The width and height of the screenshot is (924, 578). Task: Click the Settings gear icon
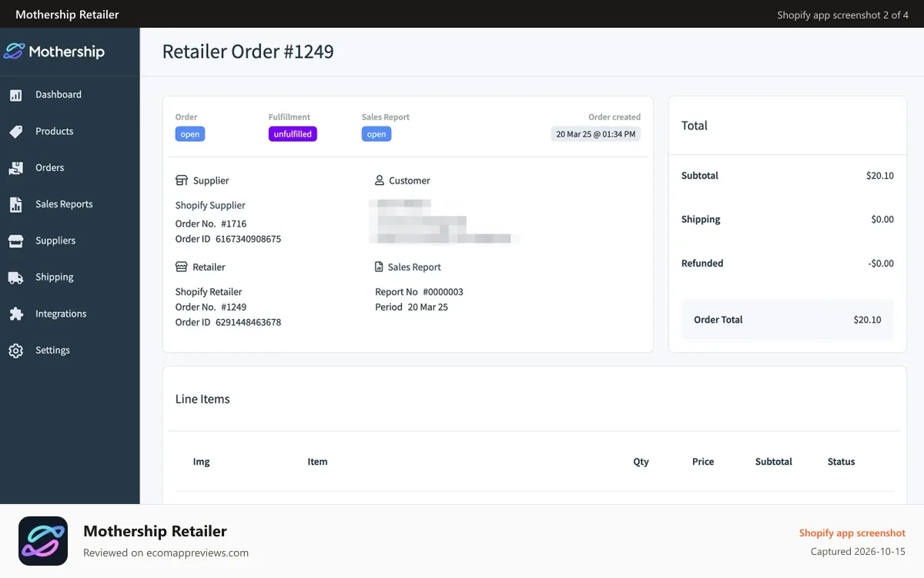tap(15, 351)
